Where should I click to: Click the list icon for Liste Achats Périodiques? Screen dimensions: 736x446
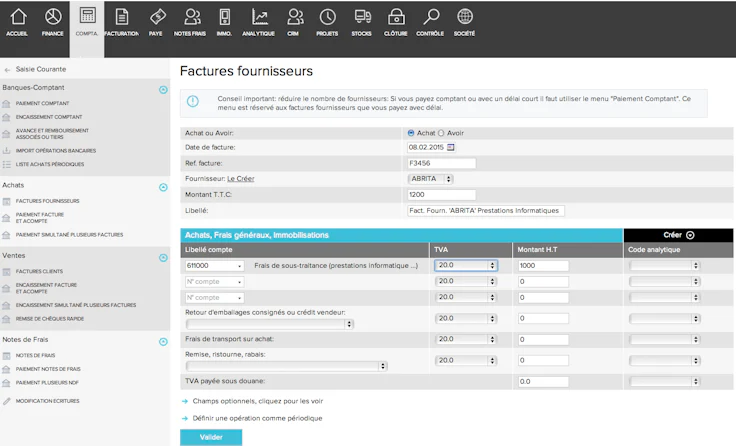(x=7, y=164)
